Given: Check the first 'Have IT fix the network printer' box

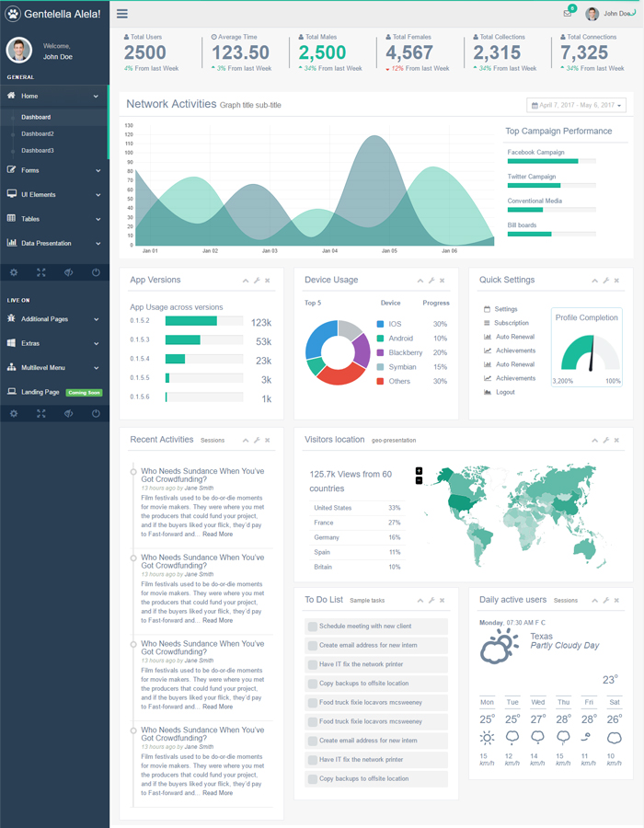Looking at the screenshot, I should (x=313, y=664).
